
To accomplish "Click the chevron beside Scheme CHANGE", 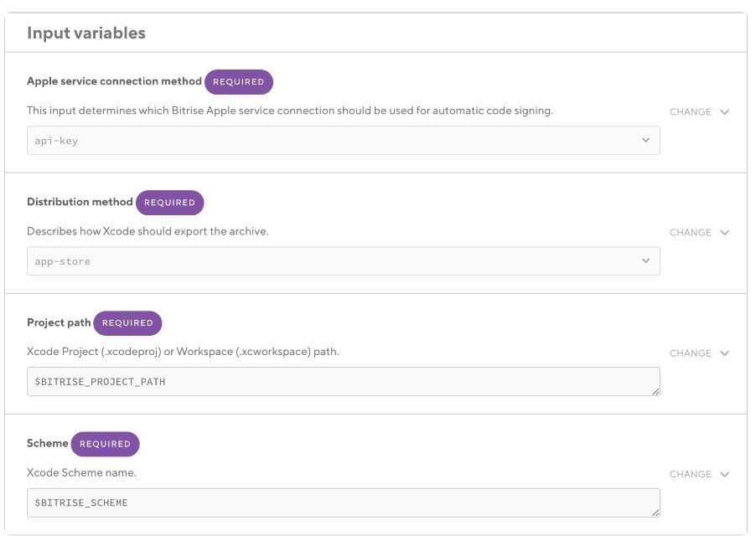I will [x=725, y=474].
